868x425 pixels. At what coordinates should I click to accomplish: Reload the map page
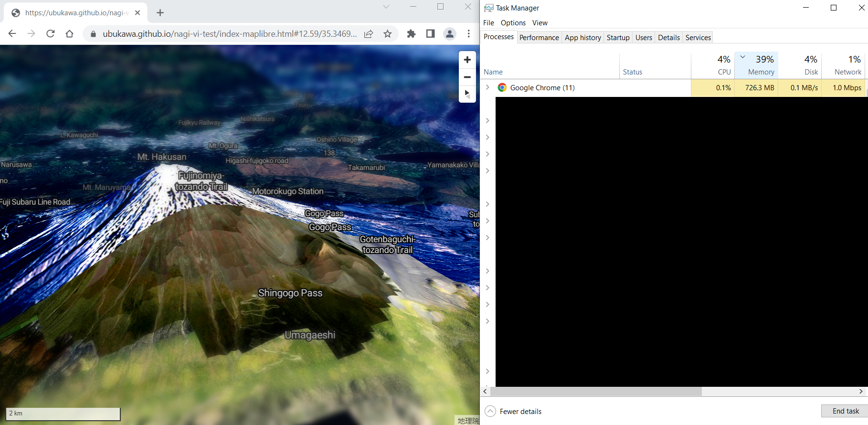pos(51,33)
